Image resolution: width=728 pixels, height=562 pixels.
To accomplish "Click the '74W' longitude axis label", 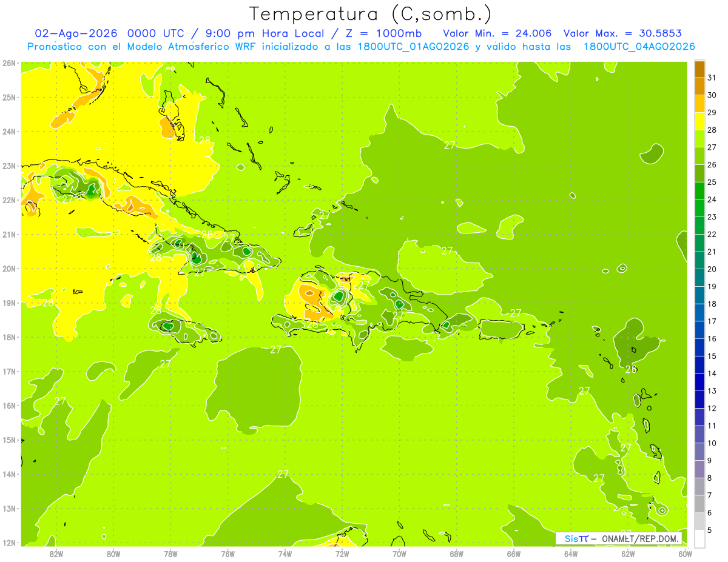I will pyautogui.click(x=285, y=554).
